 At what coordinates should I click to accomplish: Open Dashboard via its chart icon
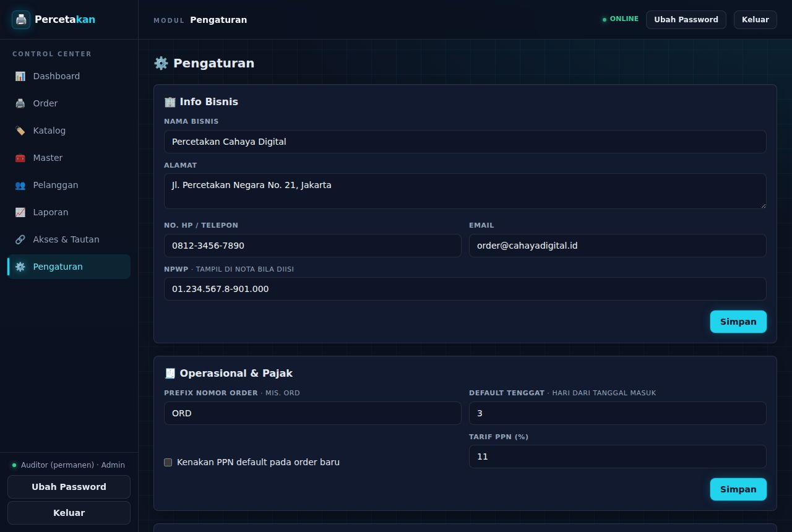[x=20, y=76]
